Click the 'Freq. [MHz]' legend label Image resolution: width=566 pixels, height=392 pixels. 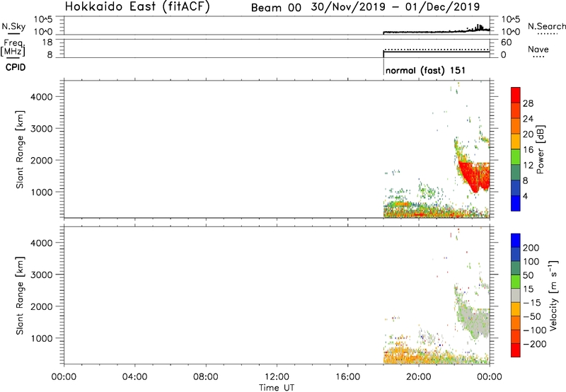13,48
